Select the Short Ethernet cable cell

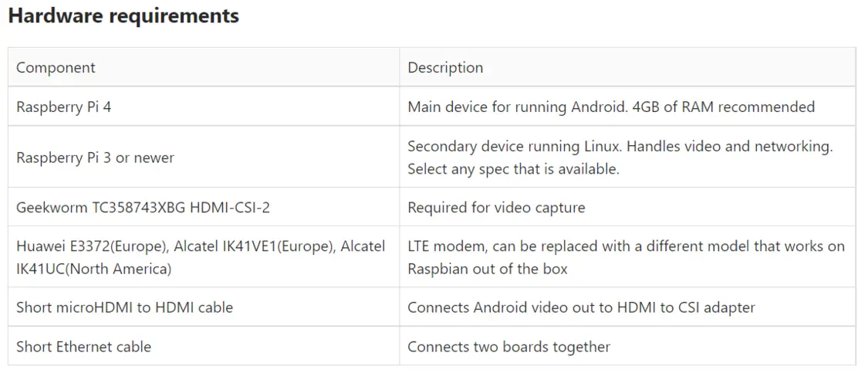(83, 347)
